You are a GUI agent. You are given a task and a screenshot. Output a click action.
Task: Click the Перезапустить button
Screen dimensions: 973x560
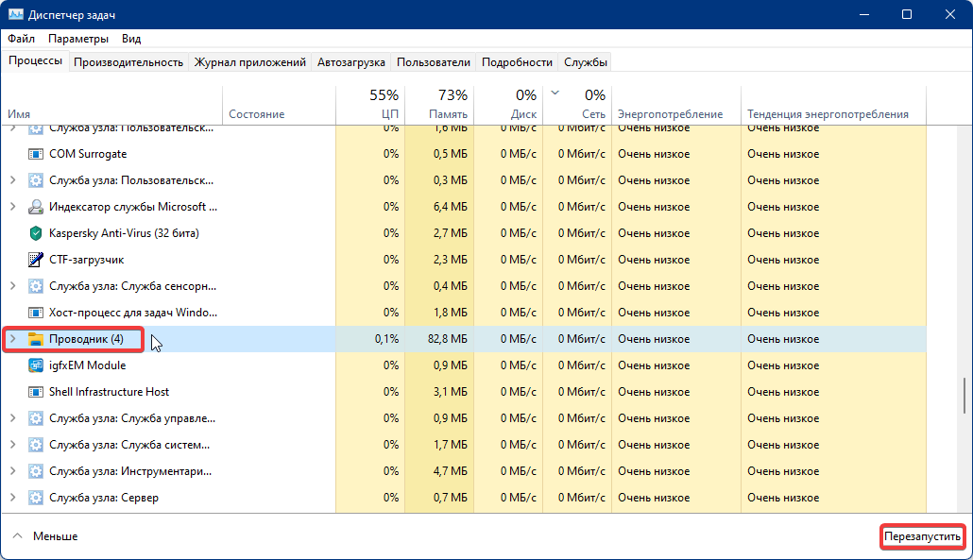pyautogui.click(x=922, y=536)
